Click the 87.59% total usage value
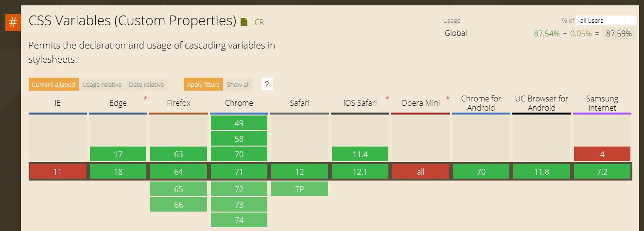The height and width of the screenshot is (231, 644). pos(619,33)
